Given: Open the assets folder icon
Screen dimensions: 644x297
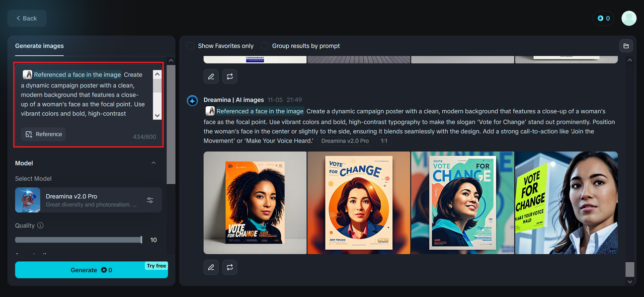Looking at the screenshot, I should pos(626,46).
